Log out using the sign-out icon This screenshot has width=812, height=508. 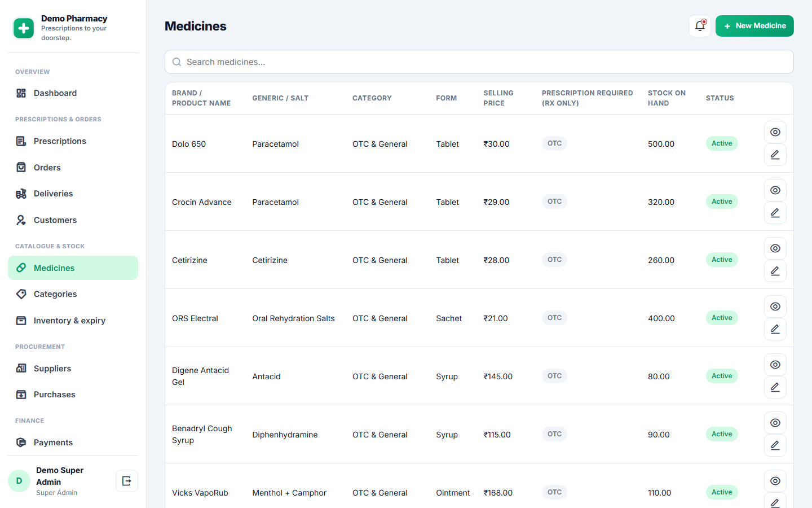[127, 481]
